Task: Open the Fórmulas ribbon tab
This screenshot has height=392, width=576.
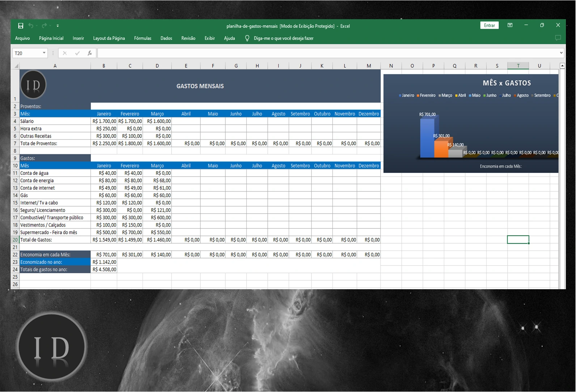Action: coord(143,38)
